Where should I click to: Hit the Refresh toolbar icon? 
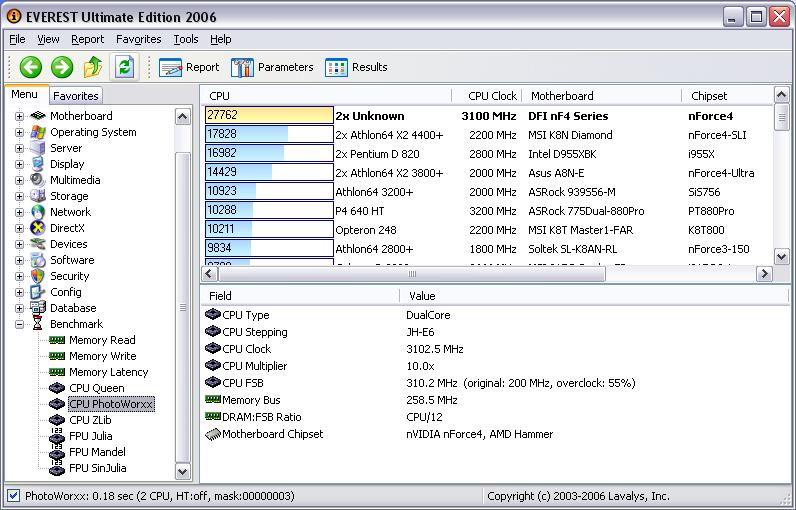(x=124, y=67)
